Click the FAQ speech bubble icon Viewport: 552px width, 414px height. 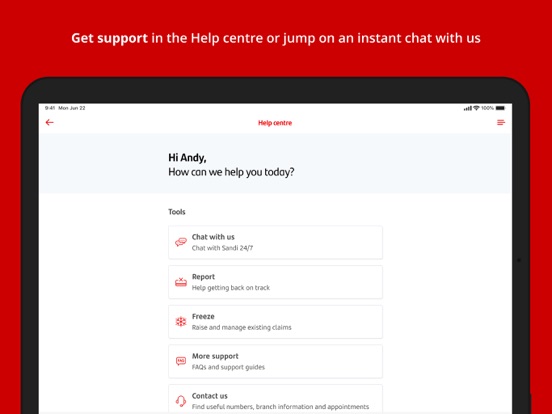click(x=181, y=361)
